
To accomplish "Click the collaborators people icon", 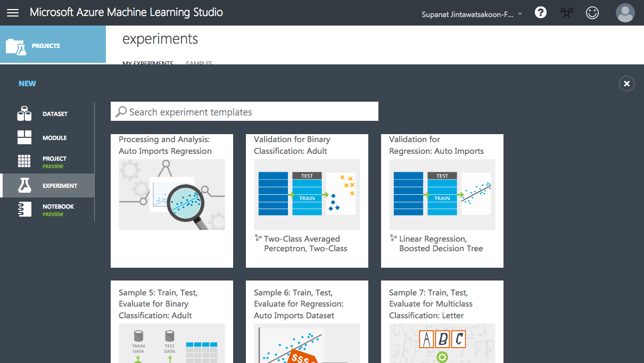I will [566, 12].
